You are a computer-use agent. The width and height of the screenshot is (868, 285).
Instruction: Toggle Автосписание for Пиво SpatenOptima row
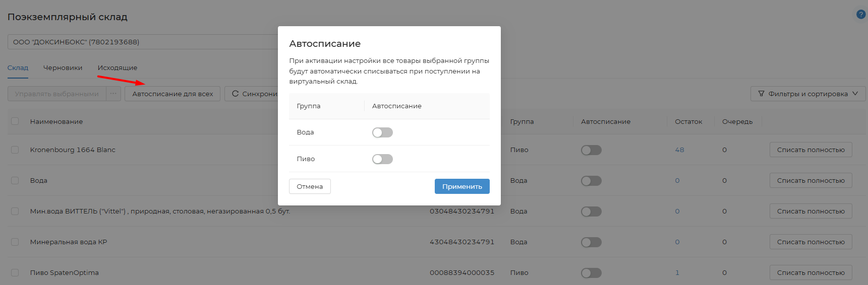tap(591, 273)
